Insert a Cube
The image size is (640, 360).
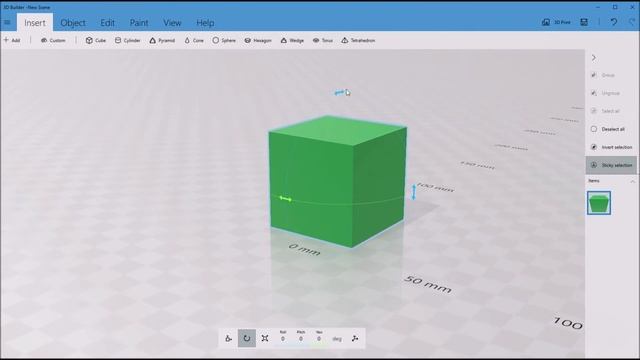pos(96,40)
